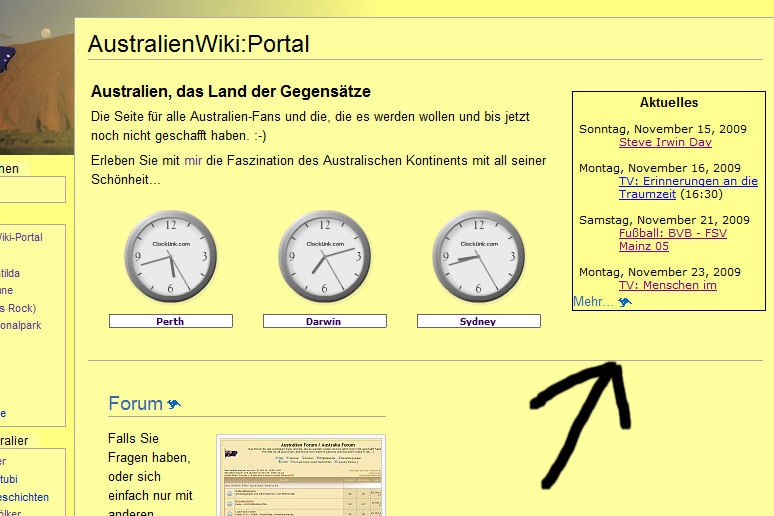Image resolution: width=774 pixels, height=516 pixels.
Task: Select the Sydney label under the clock
Action: coord(478,321)
